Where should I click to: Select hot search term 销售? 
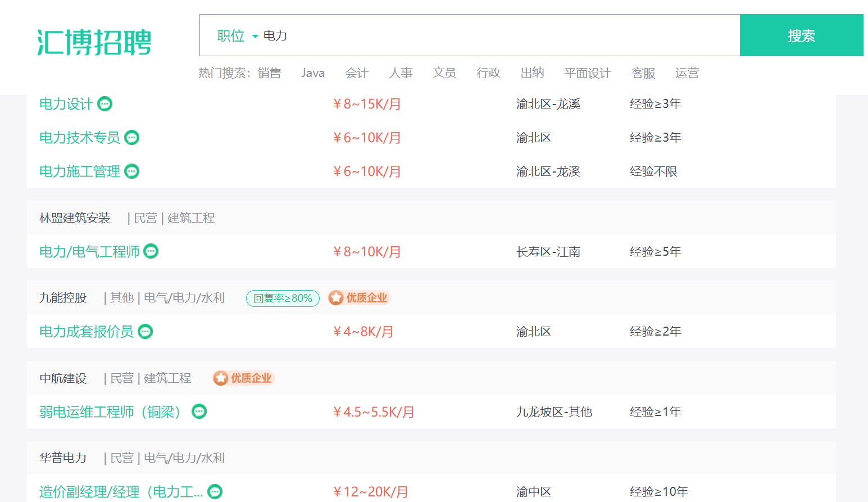[270, 73]
